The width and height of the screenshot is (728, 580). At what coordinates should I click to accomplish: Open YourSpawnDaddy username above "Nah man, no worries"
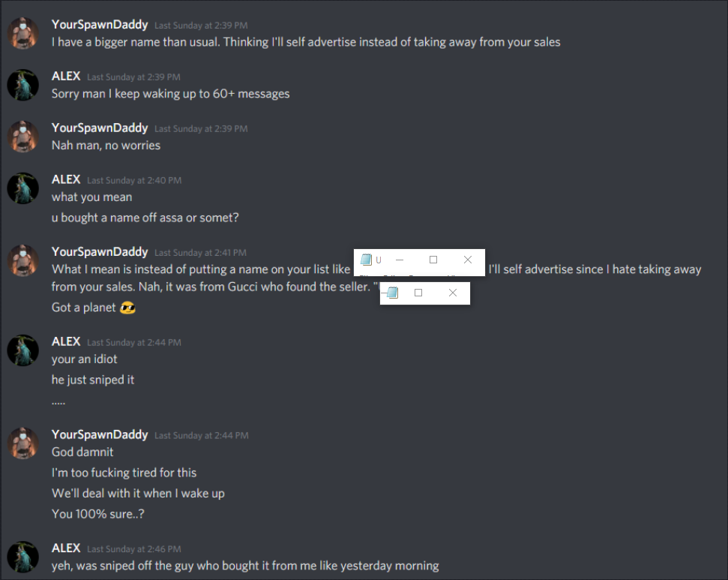tap(100, 128)
